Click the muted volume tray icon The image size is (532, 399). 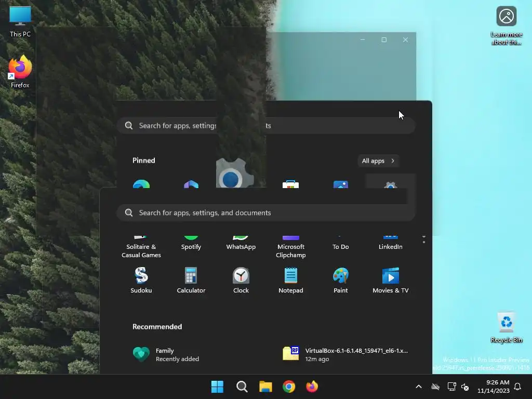coord(465,387)
